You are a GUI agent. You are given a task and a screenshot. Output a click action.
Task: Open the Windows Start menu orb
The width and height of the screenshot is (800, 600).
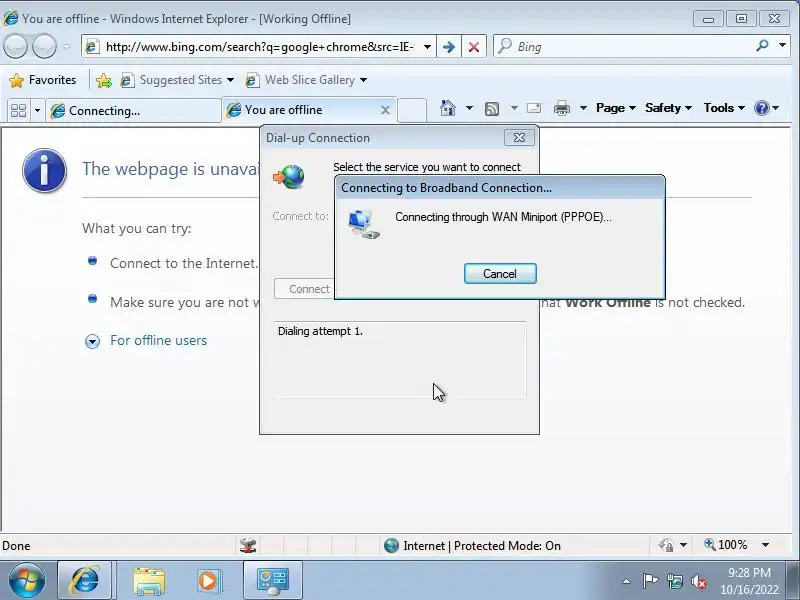[x=27, y=580]
